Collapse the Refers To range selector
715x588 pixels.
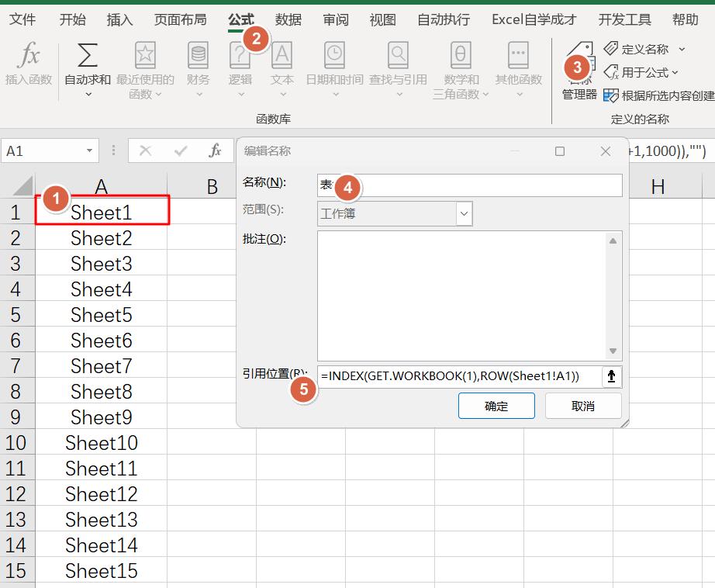(612, 376)
